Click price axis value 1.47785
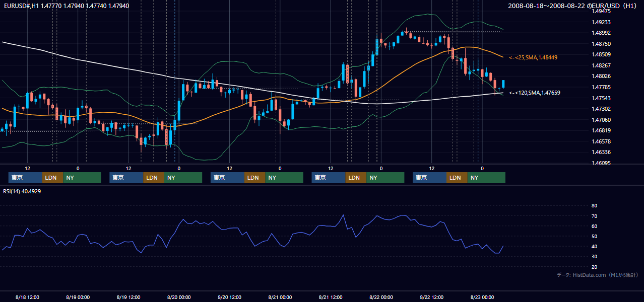The height and width of the screenshot is (302, 644). 602,87
